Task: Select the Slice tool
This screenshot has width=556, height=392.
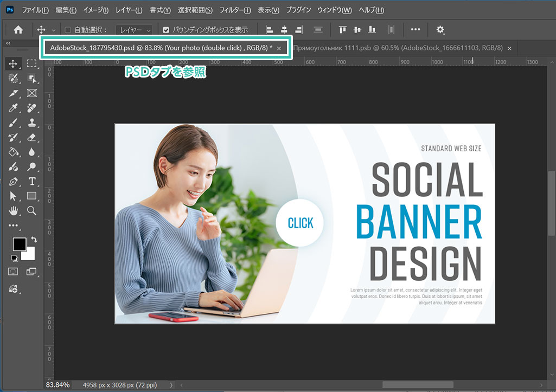Action: 13,93
